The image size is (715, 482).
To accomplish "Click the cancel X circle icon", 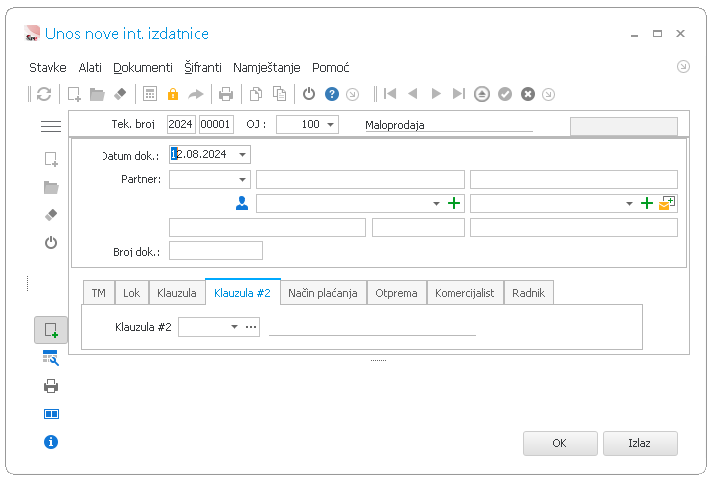I will tap(528, 94).
